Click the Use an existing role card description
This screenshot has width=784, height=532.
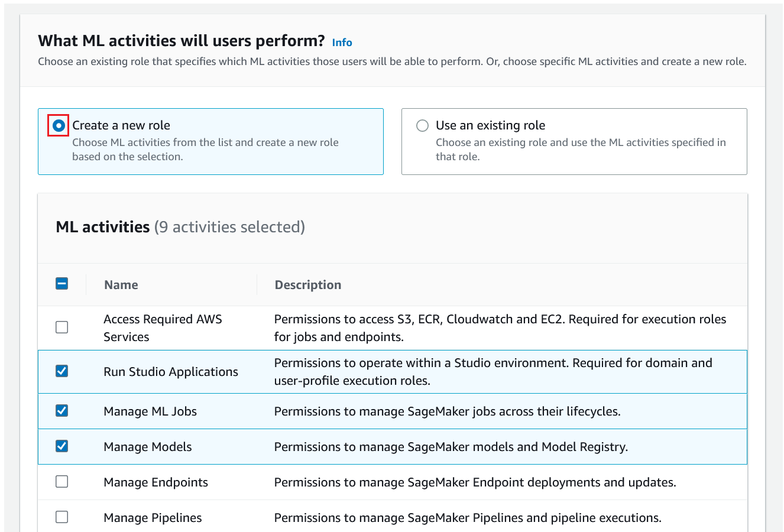580,150
